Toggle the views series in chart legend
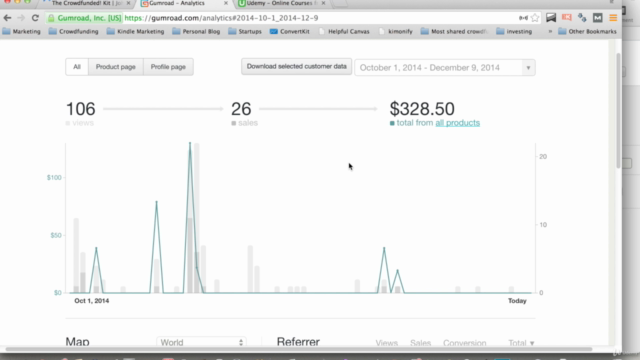This screenshot has height=360, width=640. point(80,123)
